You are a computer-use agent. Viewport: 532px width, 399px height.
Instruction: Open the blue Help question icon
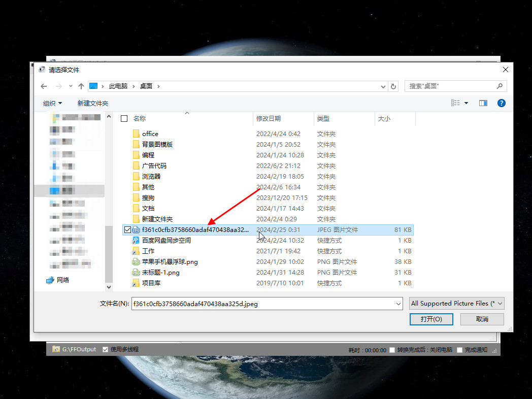(501, 103)
